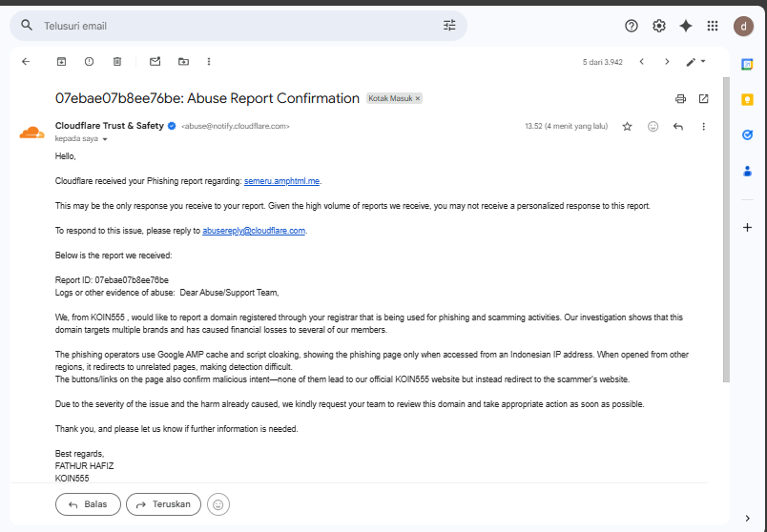
Task: Open Google Keep side panel
Action: tap(747, 99)
